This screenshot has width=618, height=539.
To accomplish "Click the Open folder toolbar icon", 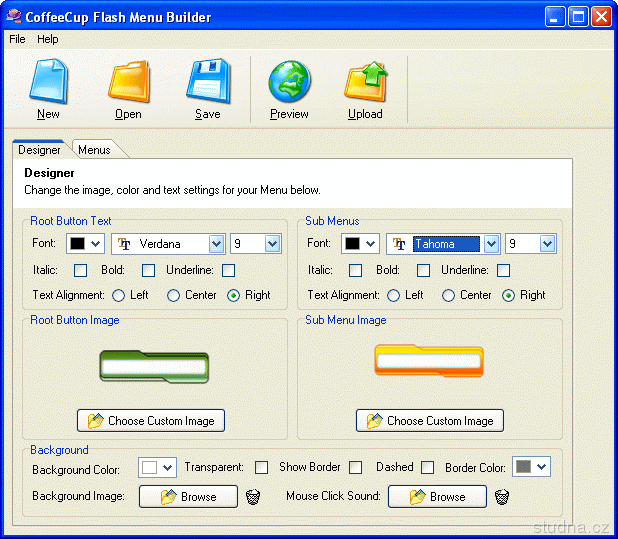I will tap(128, 81).
